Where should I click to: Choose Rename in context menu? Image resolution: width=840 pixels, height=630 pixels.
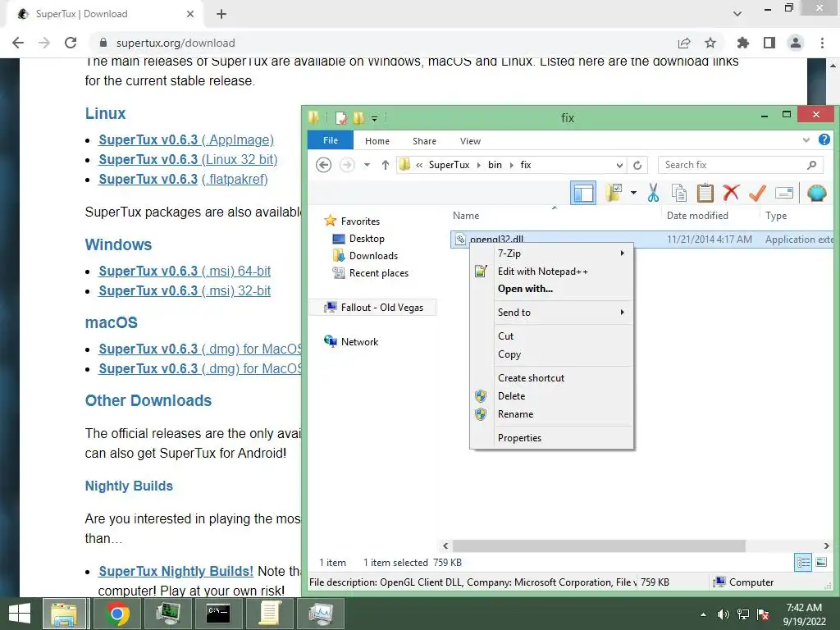[552, 414]
